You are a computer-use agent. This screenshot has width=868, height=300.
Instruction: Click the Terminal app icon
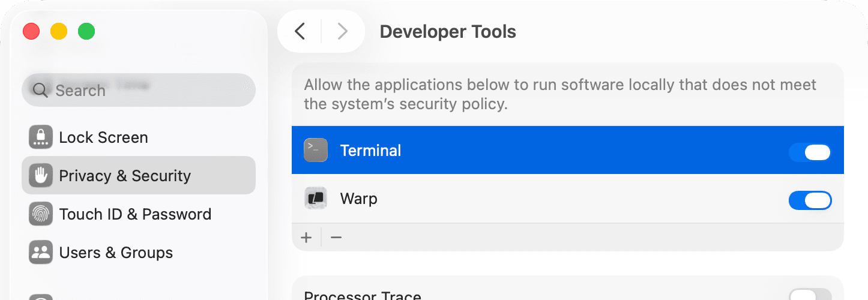(x=316, y=150)
